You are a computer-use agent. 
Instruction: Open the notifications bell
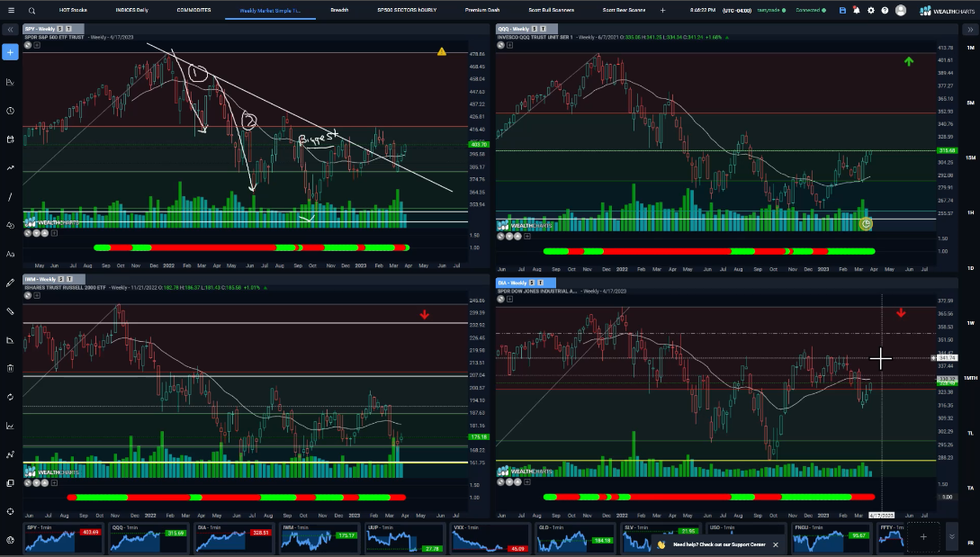[856, 10]
